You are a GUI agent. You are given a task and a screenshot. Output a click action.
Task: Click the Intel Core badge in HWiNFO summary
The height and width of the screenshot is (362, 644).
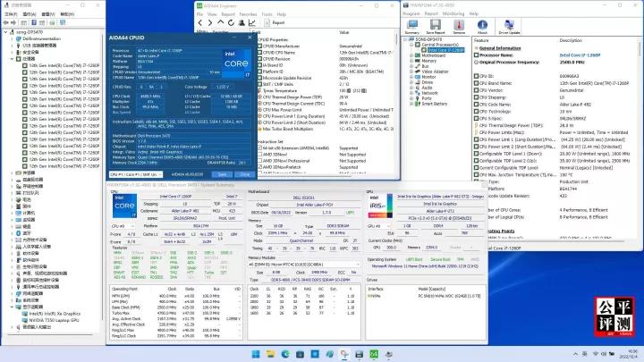(124, 206)
